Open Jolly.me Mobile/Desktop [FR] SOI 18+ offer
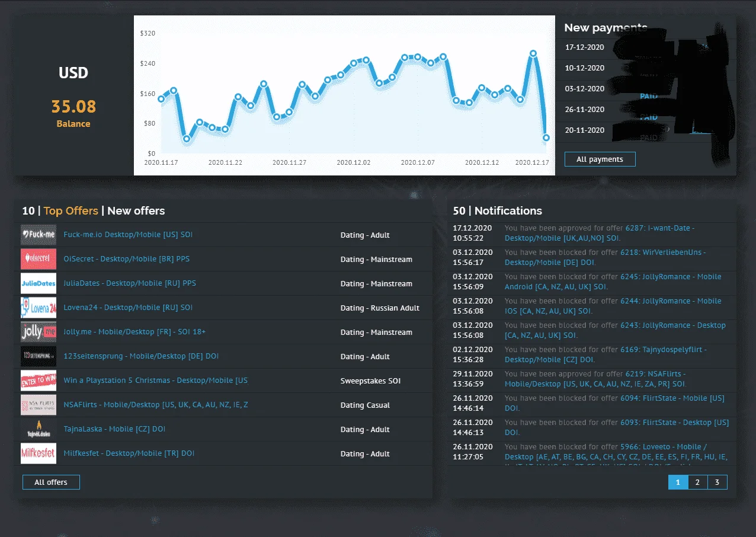The height and width of the screenshot is (537, 756). [134, 332]
